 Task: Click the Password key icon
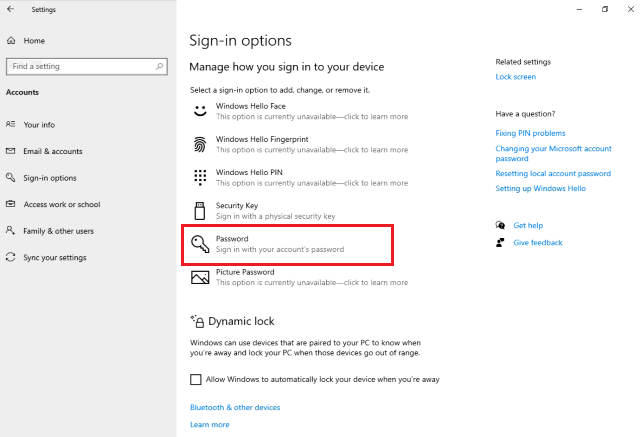click(x=199, y=244)
